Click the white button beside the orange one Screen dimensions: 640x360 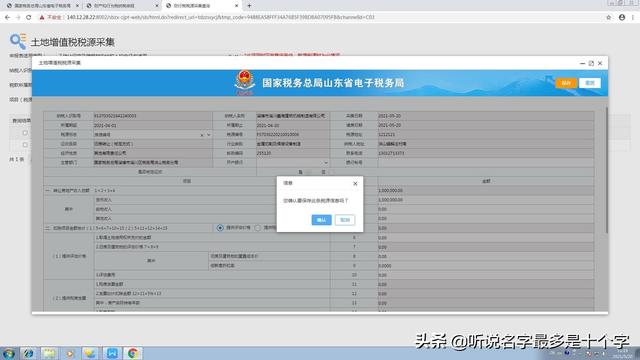click(x=589, y=83)
